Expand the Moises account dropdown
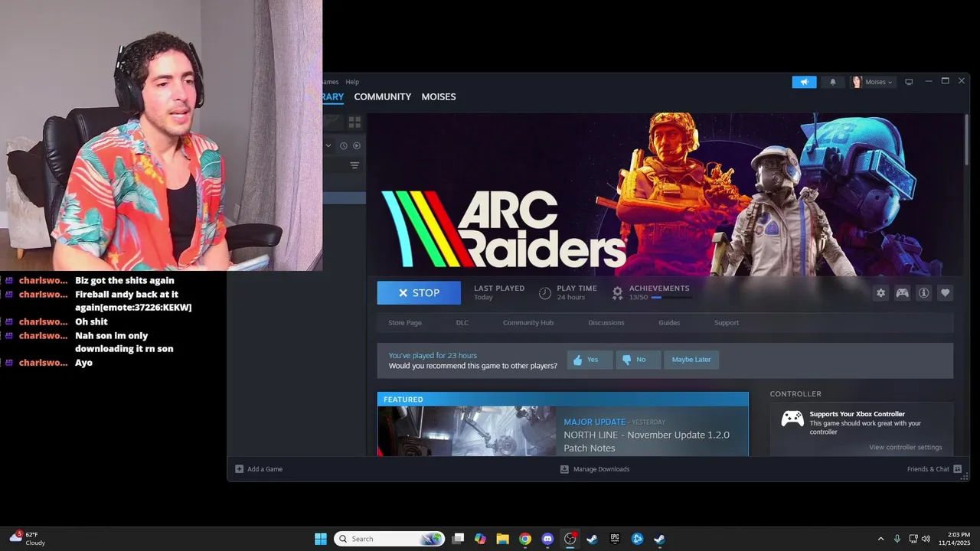 click(x=877, y=82)
